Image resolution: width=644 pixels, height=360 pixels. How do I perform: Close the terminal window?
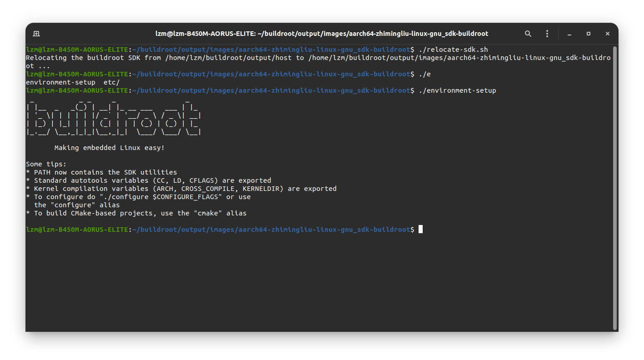coord(607,34)
